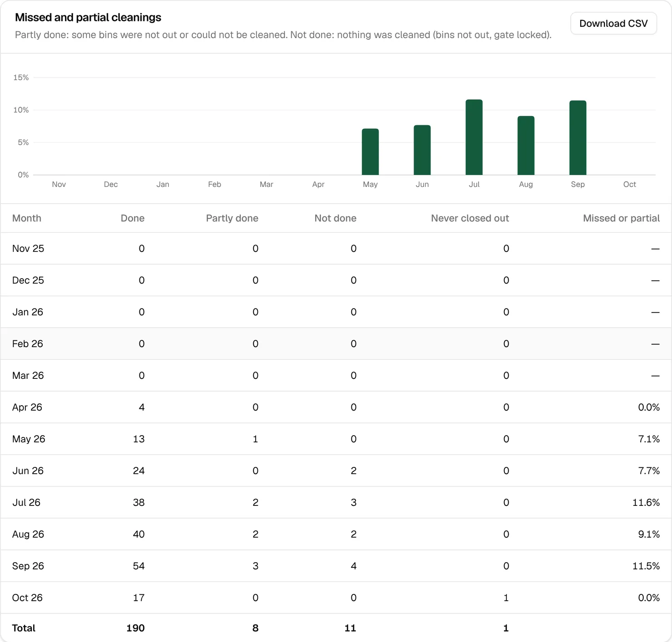Click the Total row label
The image size is (672, 642).
[24, 628]
